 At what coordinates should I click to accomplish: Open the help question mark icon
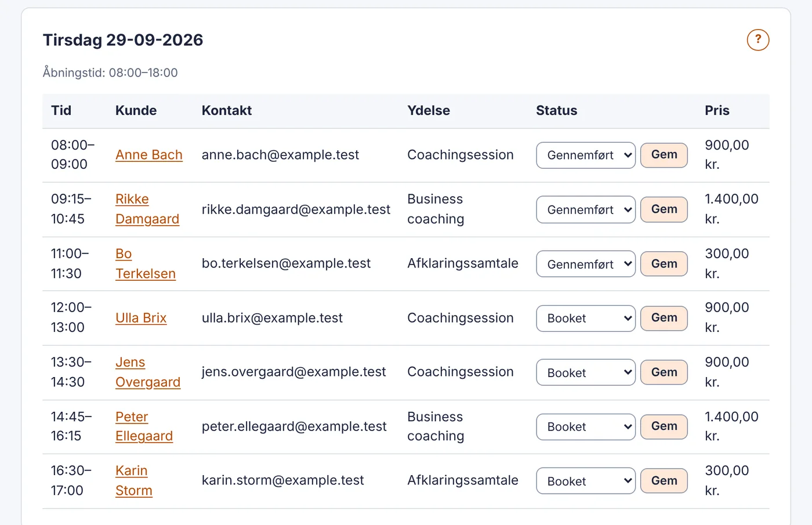(758, 40)
